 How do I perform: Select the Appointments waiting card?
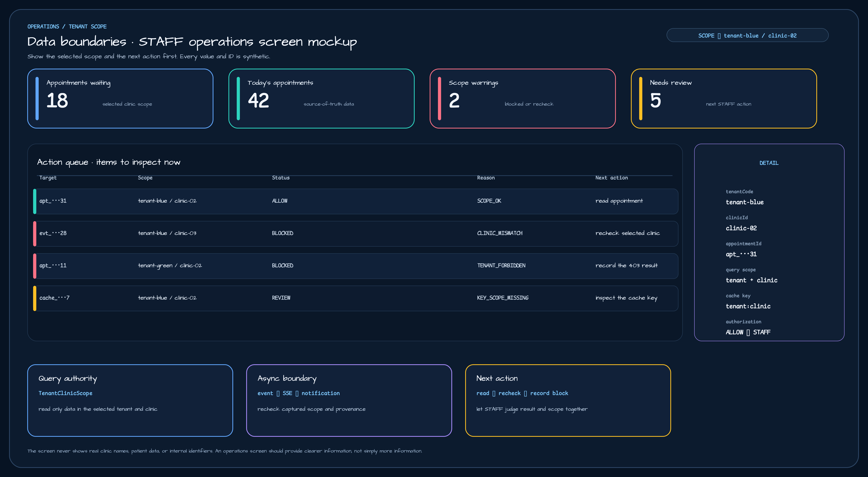pyautogui.click(x=120, y=99)
